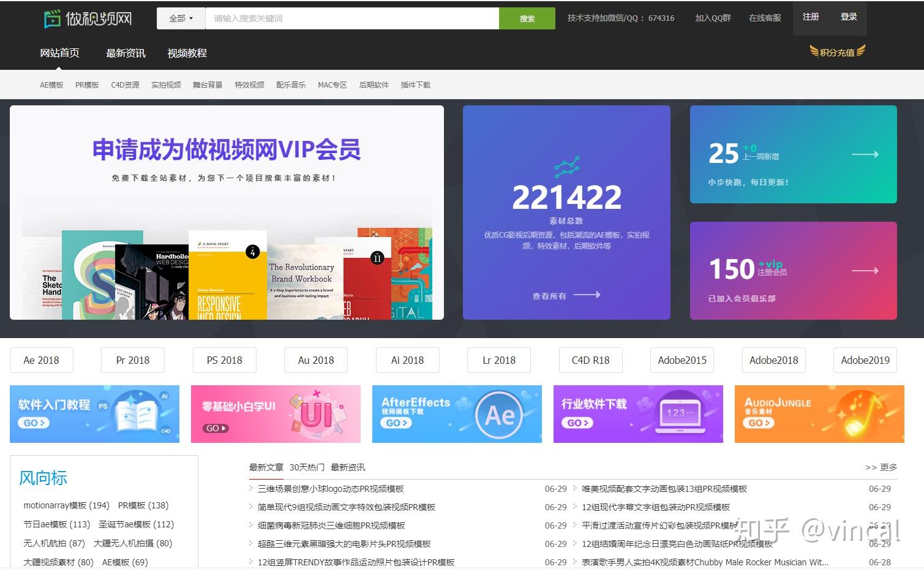This screenshot has width=924, height=569.
Task: Click GO on the AfterEffects banner
Action: [x=396, y=423]
